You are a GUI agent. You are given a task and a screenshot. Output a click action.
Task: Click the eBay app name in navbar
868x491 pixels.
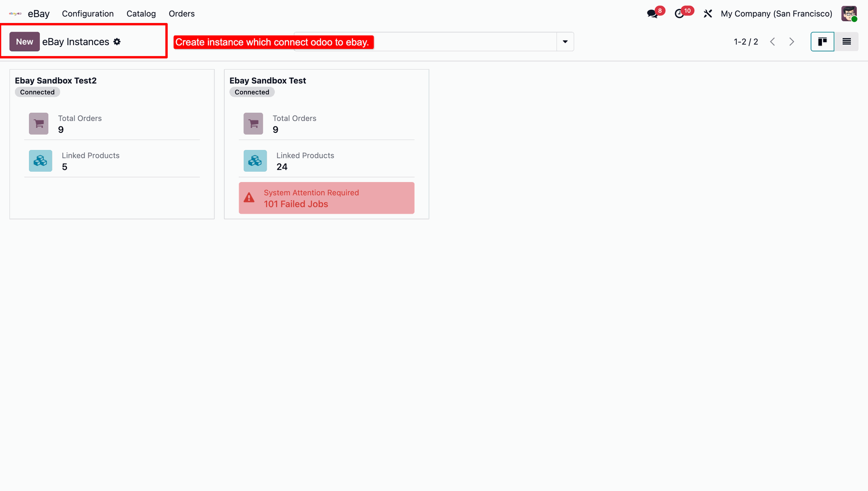click(x=39, y=14)
